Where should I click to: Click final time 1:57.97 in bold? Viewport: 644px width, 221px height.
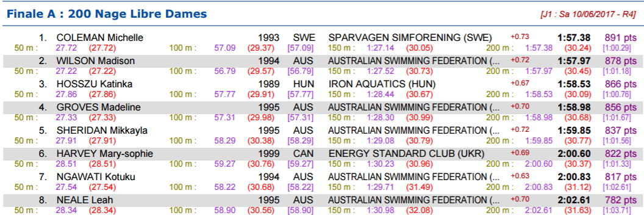[x=574, y=61]
